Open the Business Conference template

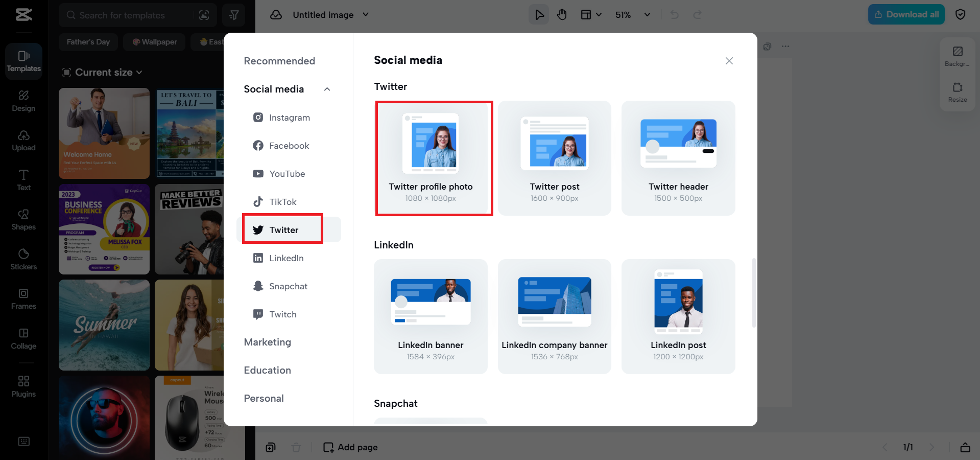[x=104, y=229]
